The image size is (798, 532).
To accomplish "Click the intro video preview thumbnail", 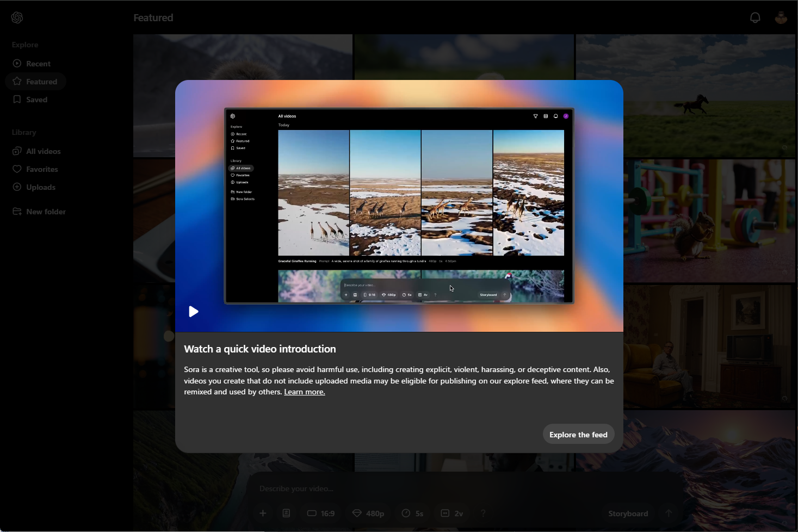I will (x=399, y=206).
